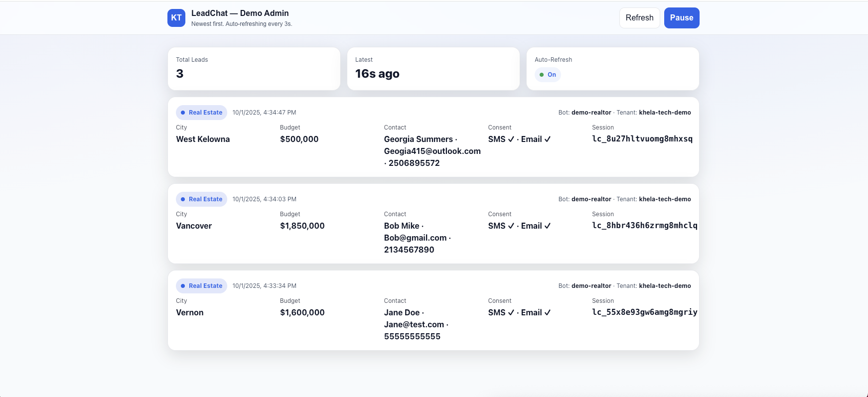Select Real Estate tag on Vernon lead
Viewport: 868px width, 397px height.
(x=201, y=286)
